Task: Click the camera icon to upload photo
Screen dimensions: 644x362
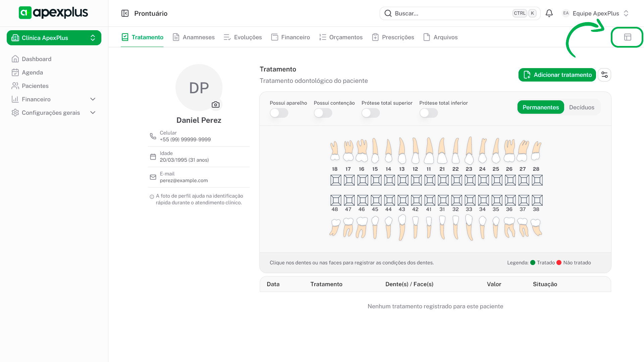Action: (215, 105)
